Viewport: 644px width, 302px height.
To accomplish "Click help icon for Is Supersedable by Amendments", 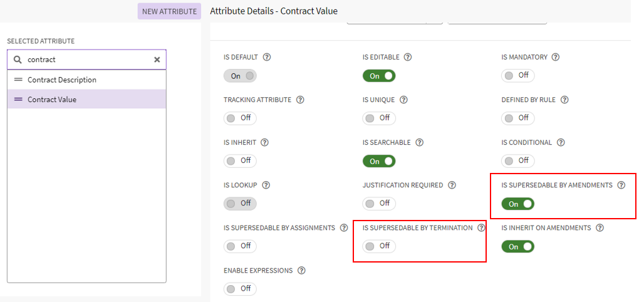I will click(621, 185).
